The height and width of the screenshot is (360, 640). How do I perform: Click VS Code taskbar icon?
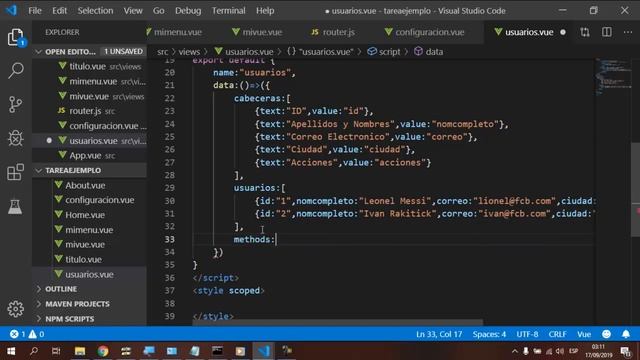[264, 351]
